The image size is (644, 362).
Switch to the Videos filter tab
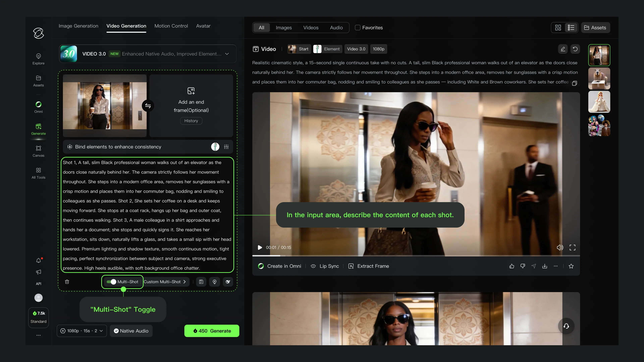tap(311, 27)
